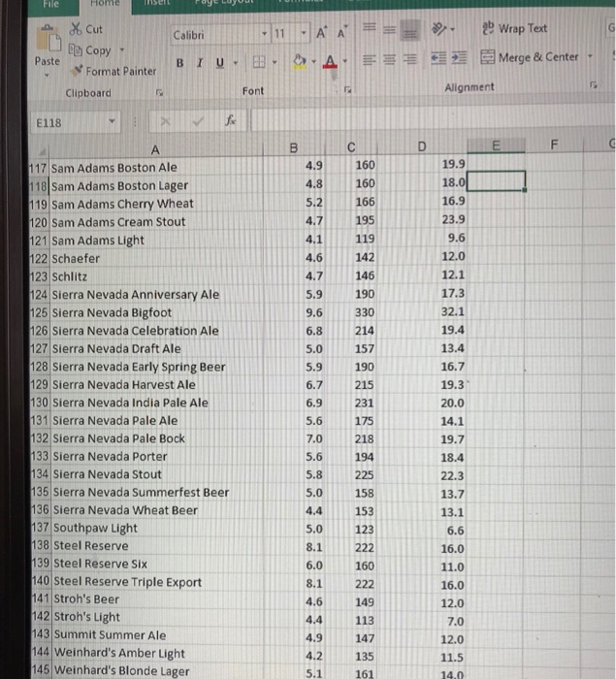Image resolution: width=616 pixels, height=679 pixels.
Task: Select row 130 header
Action: click(x=40, y=403)
